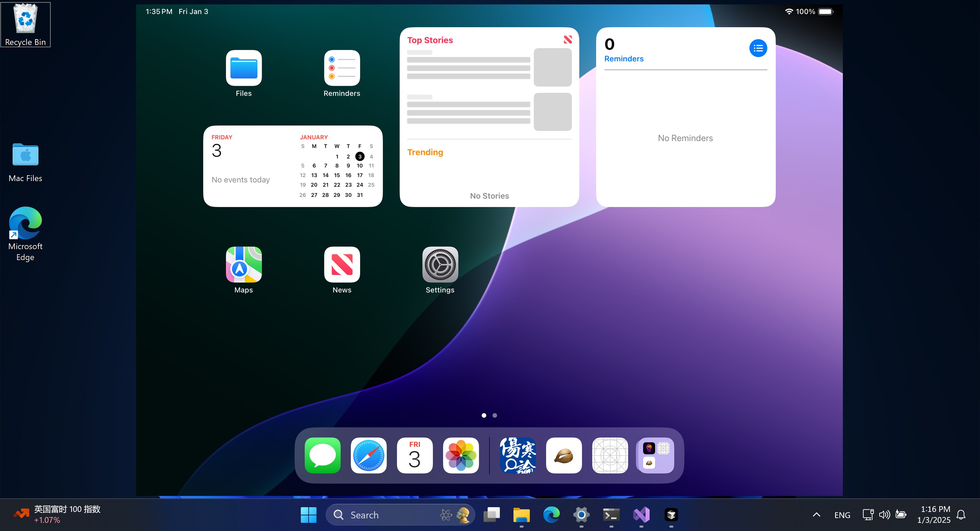This screenshot has height=531, width=980.
Task: Open the 傷寒論 app in the dock
Action: coord(518,455)
